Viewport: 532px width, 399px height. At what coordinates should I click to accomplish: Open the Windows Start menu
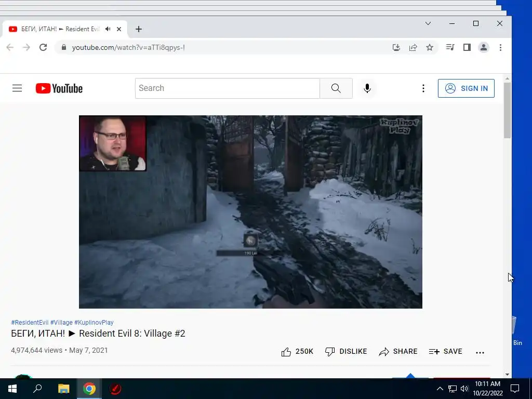(x=12, y=389)
